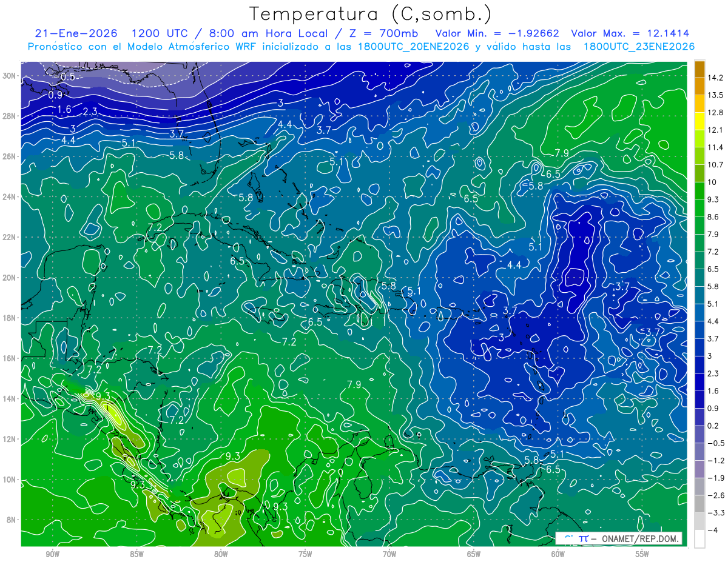Image resolution: width=728 pixels, height=562 pixels.
Task: Click the '55W' longitude axis label
Action: tap(642, 554)
